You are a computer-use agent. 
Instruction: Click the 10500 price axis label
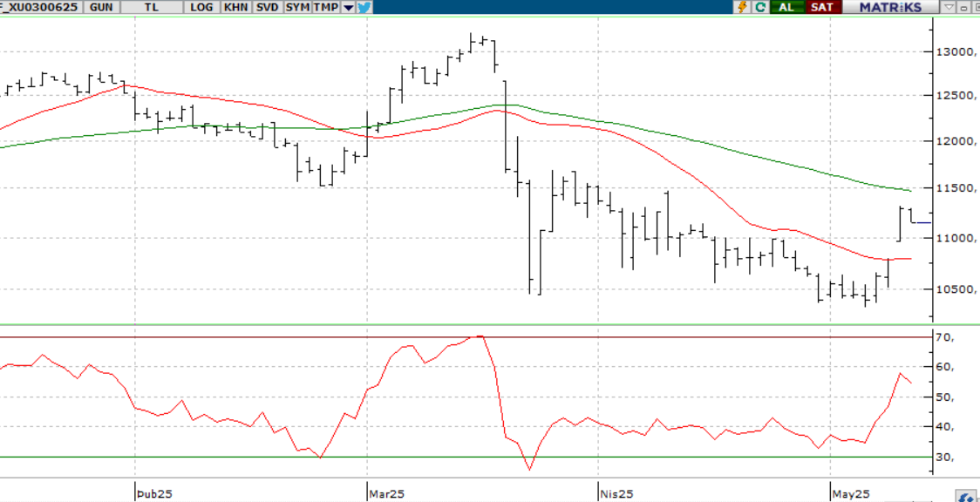956,289
